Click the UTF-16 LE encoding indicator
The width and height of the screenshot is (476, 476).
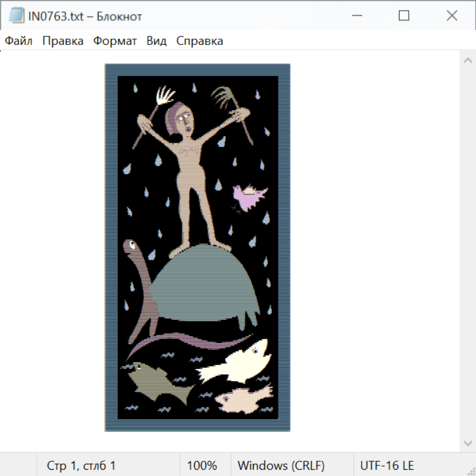coord(387,465)
